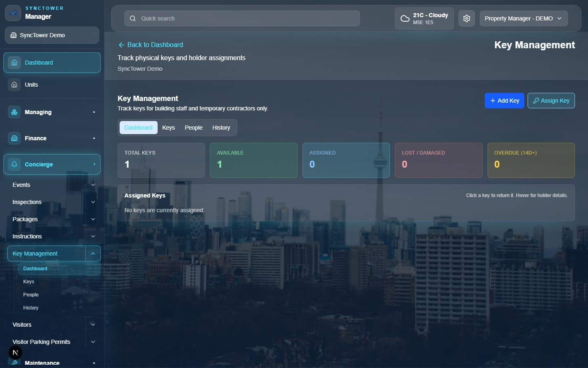Open Dashboard sub-item under Key Management
This screenshot has height=368, width=588.
click(59, 269)
